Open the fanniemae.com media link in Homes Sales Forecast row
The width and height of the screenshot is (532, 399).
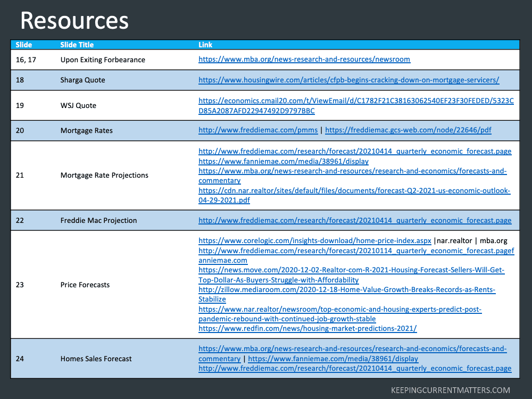(x=333, y=359)
